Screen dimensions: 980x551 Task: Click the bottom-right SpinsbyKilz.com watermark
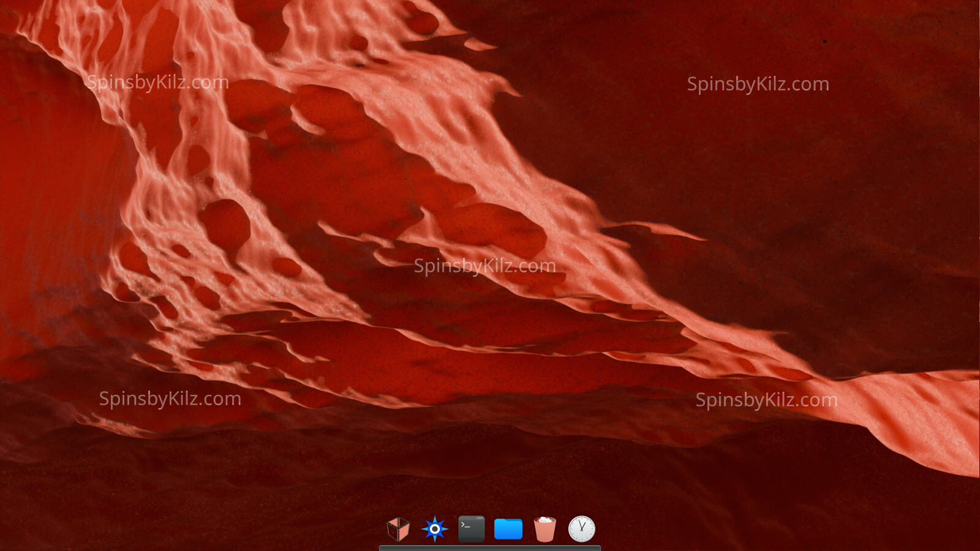(x=766, y=400)
